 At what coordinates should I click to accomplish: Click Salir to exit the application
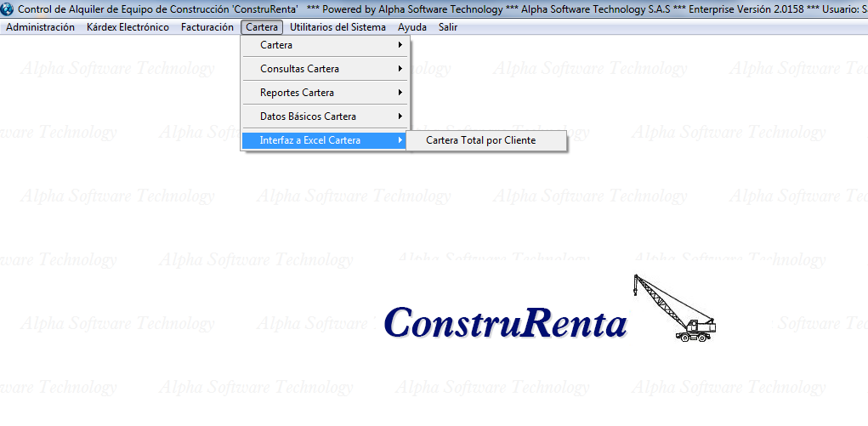[x=448, y=27]
